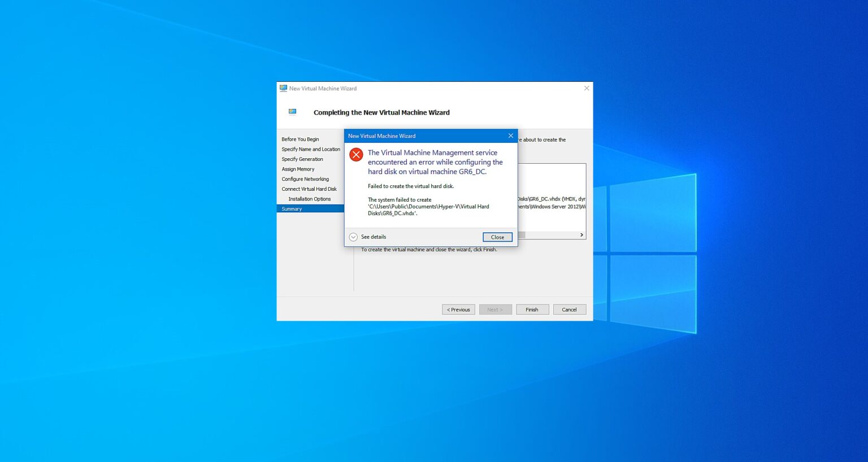Image resolution: width=868 pixels, height=462 pixels.
Task: Open the Before You Begin step
Action: click(300, 139)
